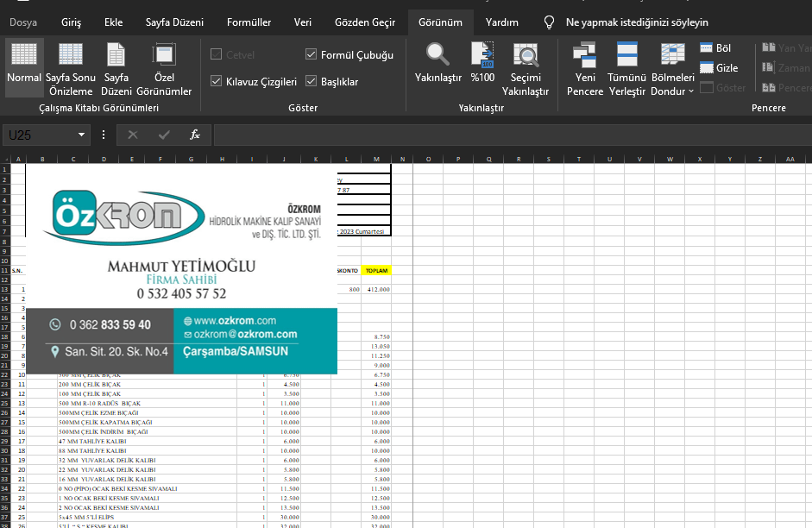The width and height of the screenshot is (812, 528).
Task: Click the 8.750 total cell
Action: coord(376,336)
